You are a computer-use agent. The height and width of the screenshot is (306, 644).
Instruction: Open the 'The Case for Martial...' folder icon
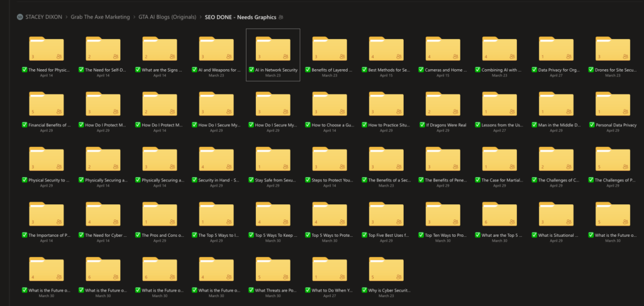pyautogui.click(x=500, y=159)
